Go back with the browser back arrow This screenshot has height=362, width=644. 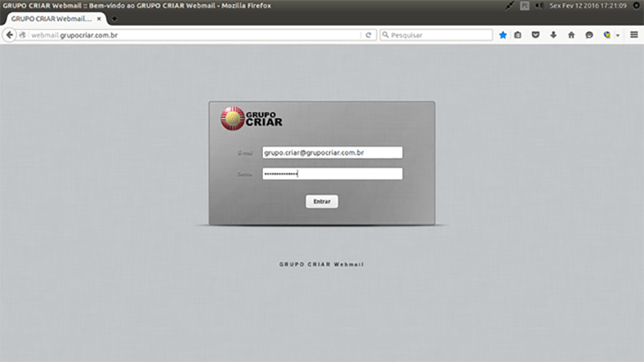point(9,35)
